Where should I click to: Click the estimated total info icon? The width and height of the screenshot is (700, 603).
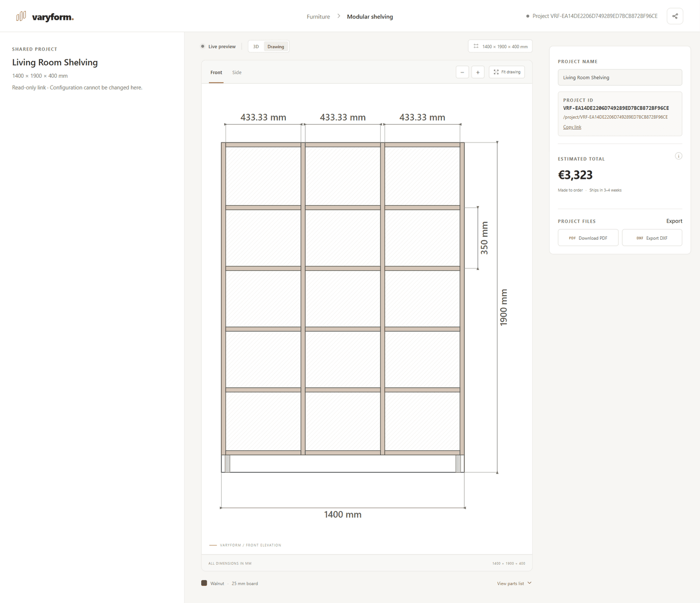click(x=679, y=156)
